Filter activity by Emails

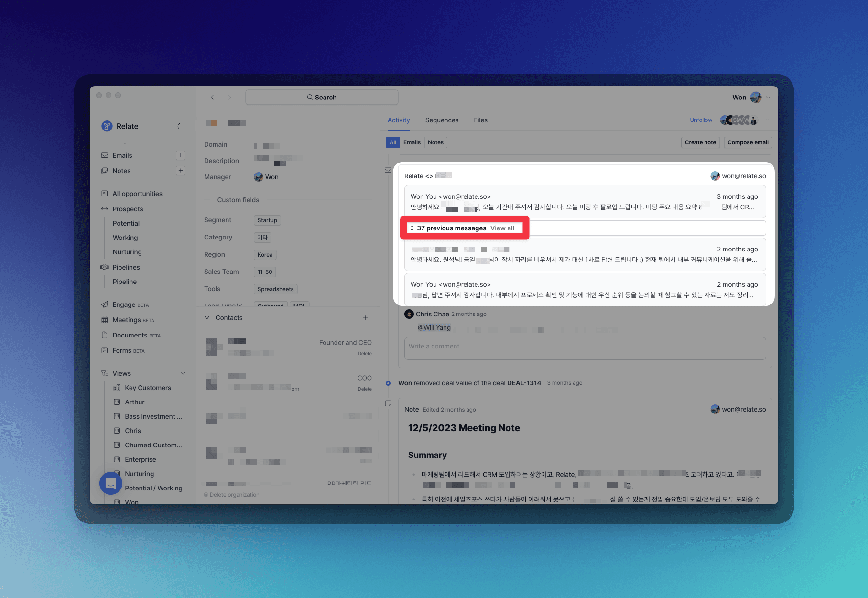[412, 142]
